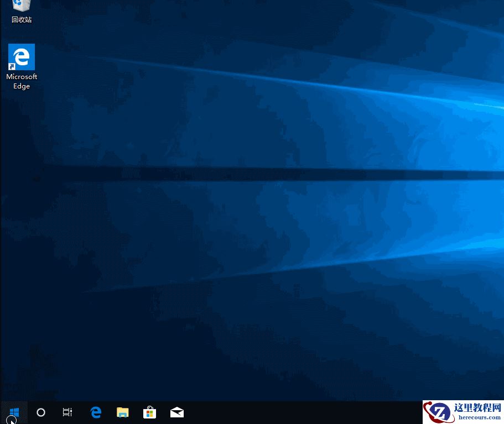This screenshot has height=424, width=504.
Task: Launch Microsoft Edge from the taskbar
Action: click(95, 412)
